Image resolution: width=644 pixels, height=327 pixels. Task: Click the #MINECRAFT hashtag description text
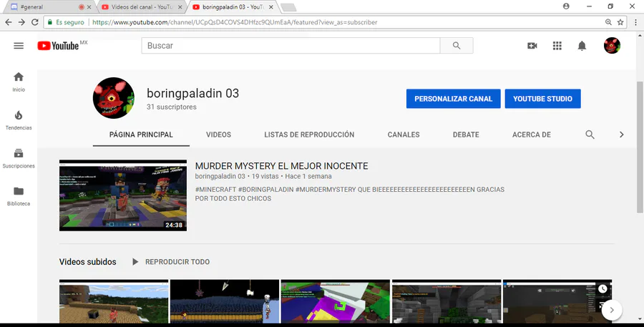(215, 190)
